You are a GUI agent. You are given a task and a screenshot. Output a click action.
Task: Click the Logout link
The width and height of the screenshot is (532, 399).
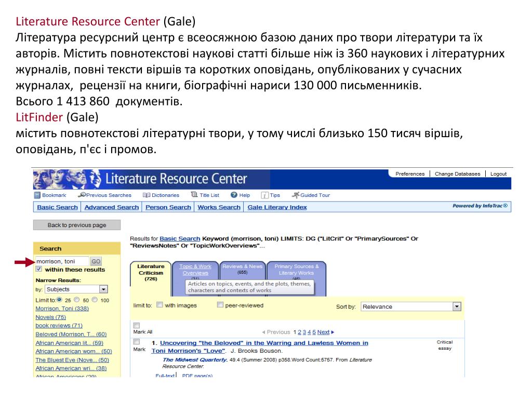(x=498, y=174)
